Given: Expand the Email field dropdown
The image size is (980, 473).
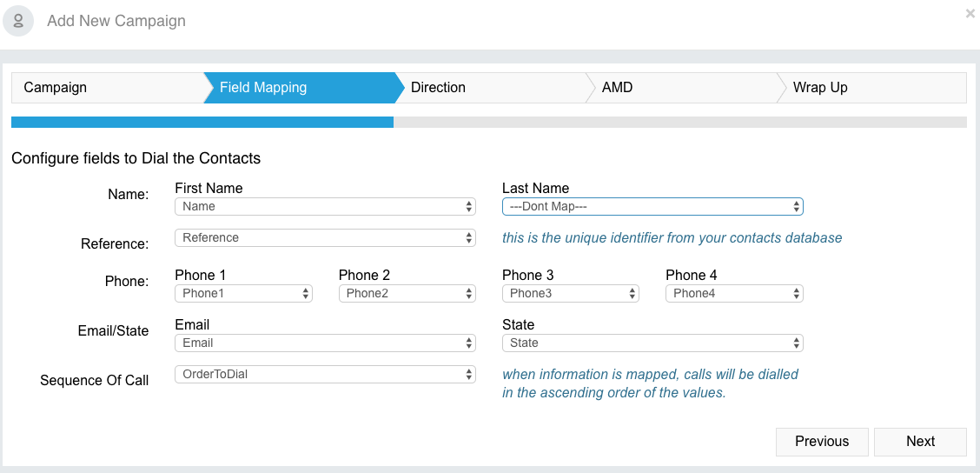Looking at the screenshot, I should point(325,343).
